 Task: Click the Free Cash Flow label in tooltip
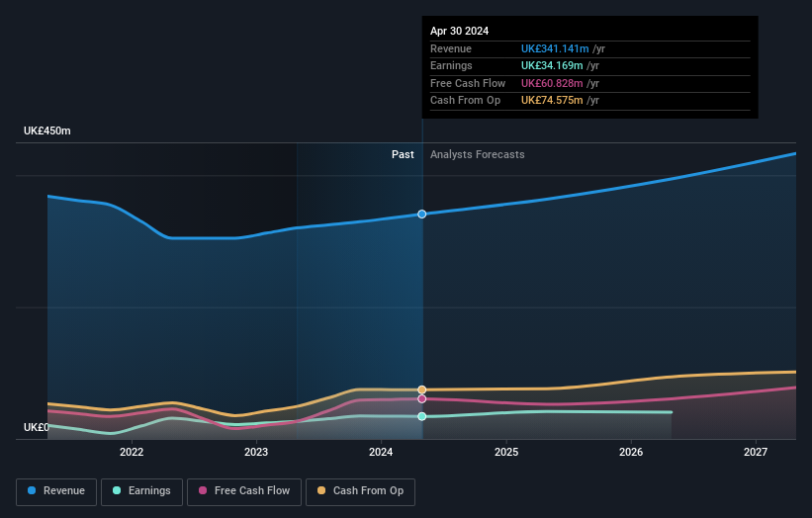pos(468,83)
